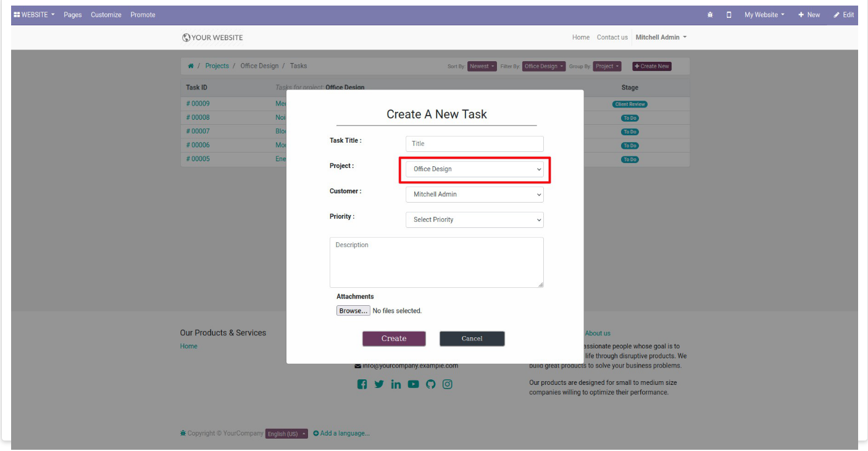Open the Sort By Newest dropdown
The width and height of the screenshot is (868, 451).
(482, 66)
